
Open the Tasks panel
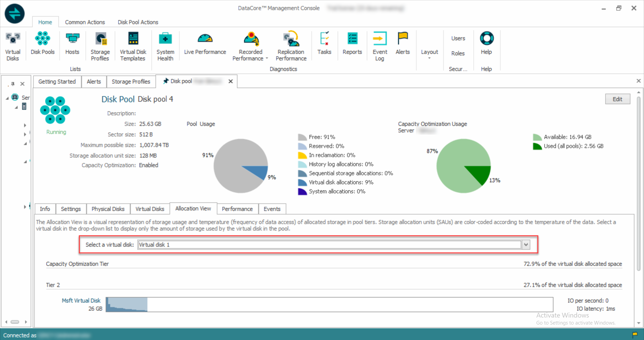(324, 43)
